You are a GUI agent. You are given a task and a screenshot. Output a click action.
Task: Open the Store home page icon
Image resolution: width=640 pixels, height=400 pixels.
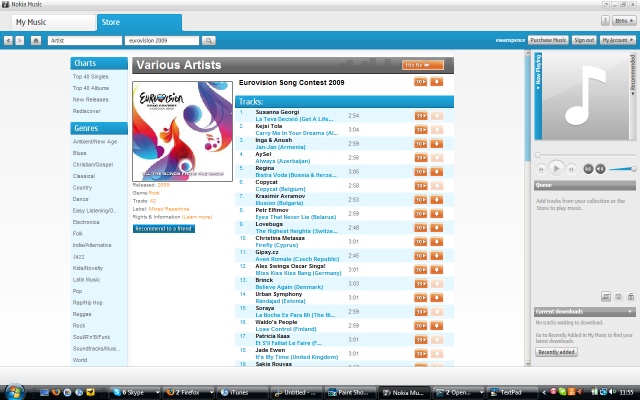click(36, 40)
